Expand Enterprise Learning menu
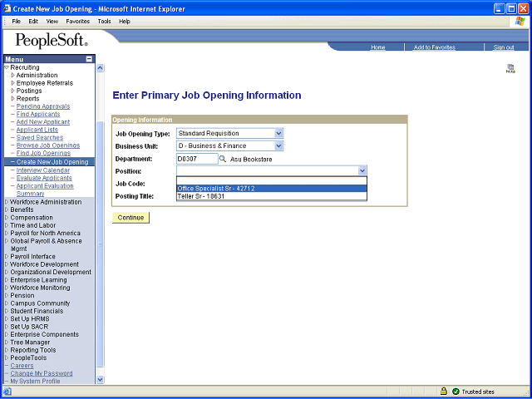The width and height of the screenshot is (532, 399). coord(7,280)
